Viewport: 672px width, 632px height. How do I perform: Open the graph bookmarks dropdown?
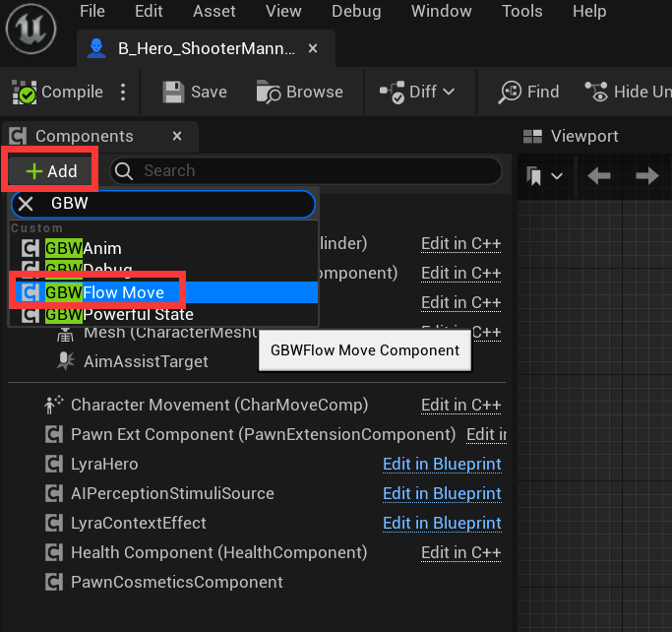pyautogui.click(x=544, y=176)
